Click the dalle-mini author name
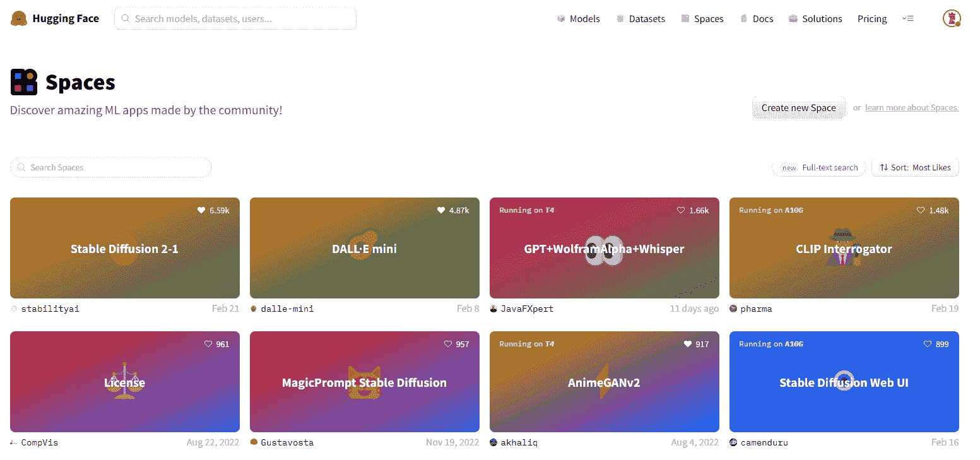 click(x=287, y=309)
